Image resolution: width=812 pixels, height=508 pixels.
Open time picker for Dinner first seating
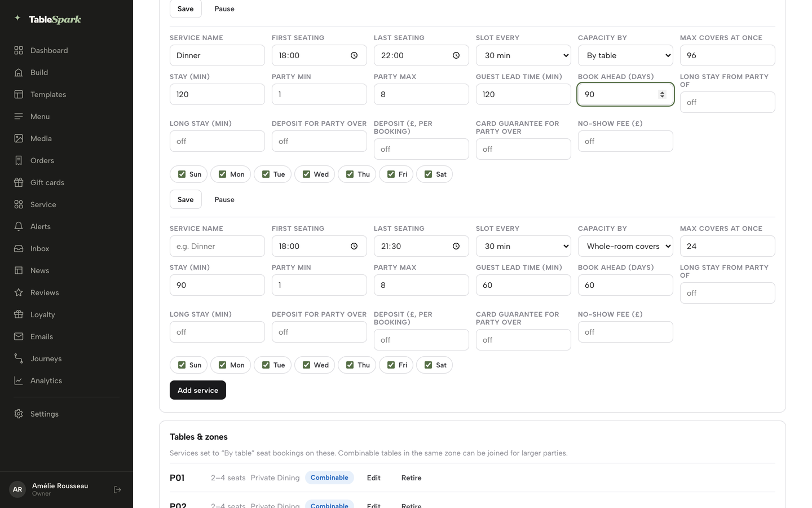[354, 55]
